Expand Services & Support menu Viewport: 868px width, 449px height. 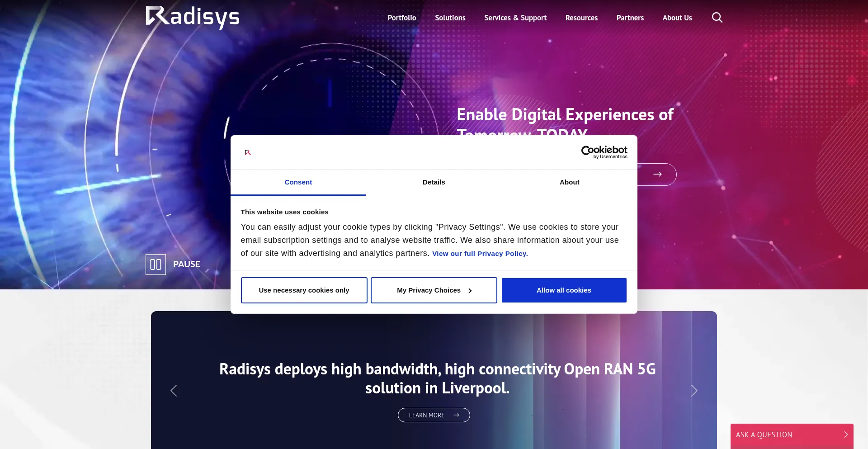[x=515, y=18]
